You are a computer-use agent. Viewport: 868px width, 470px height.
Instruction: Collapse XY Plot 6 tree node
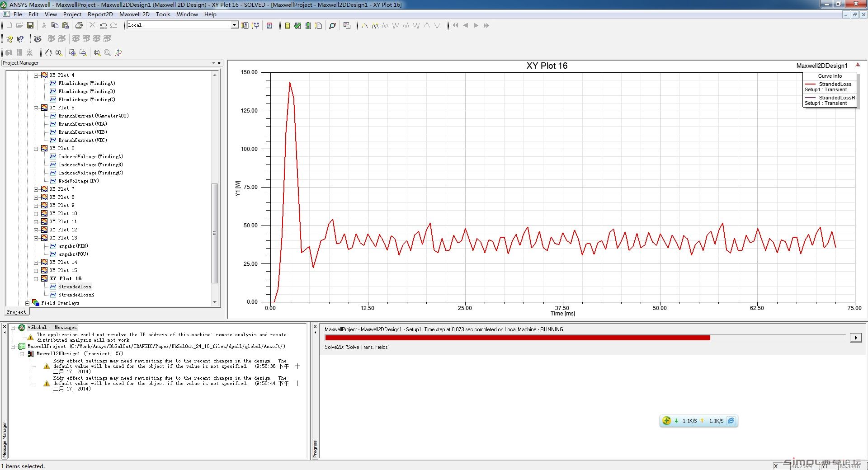tap(36, 149)
